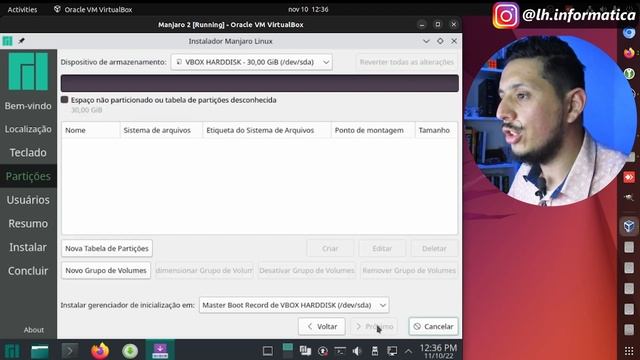The height and width of the screenshot is (360, 640).
Task: Open the updates notifier tray icon
Action: [323, 351]
